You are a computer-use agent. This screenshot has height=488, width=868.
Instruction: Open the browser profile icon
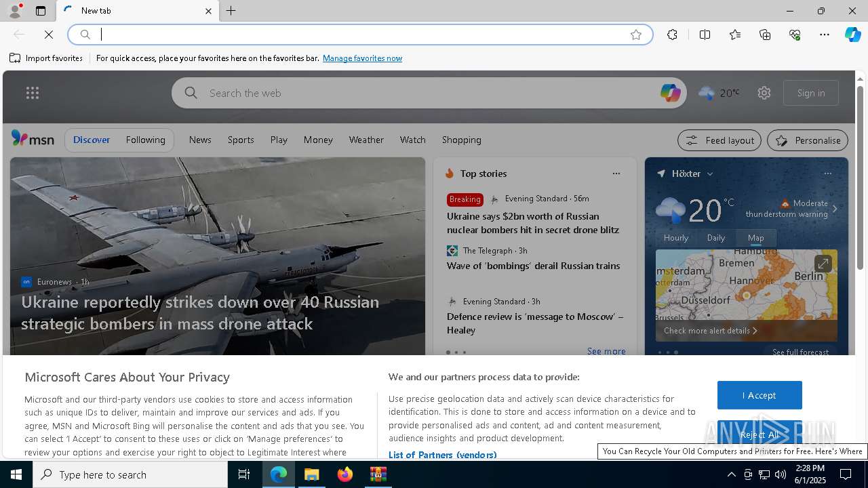click(14, 11)
